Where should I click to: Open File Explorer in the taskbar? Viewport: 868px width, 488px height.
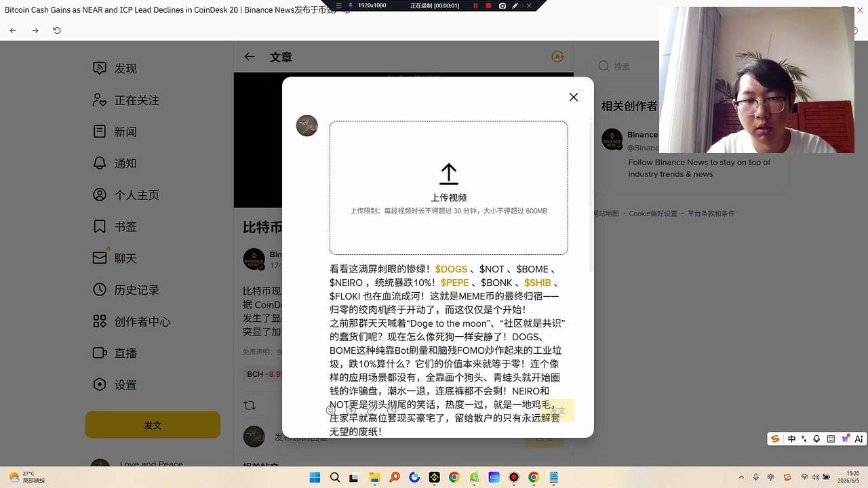click(x=374, y=478)
